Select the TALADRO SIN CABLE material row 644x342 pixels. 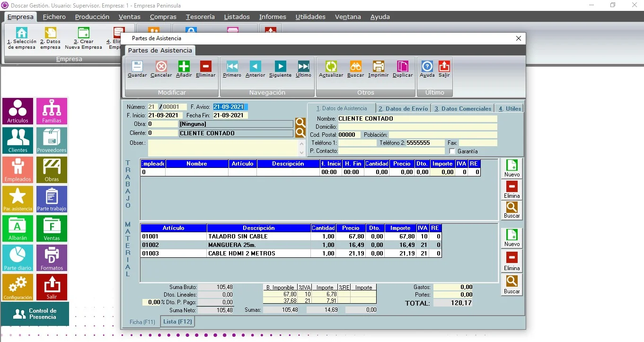point(291,237)
